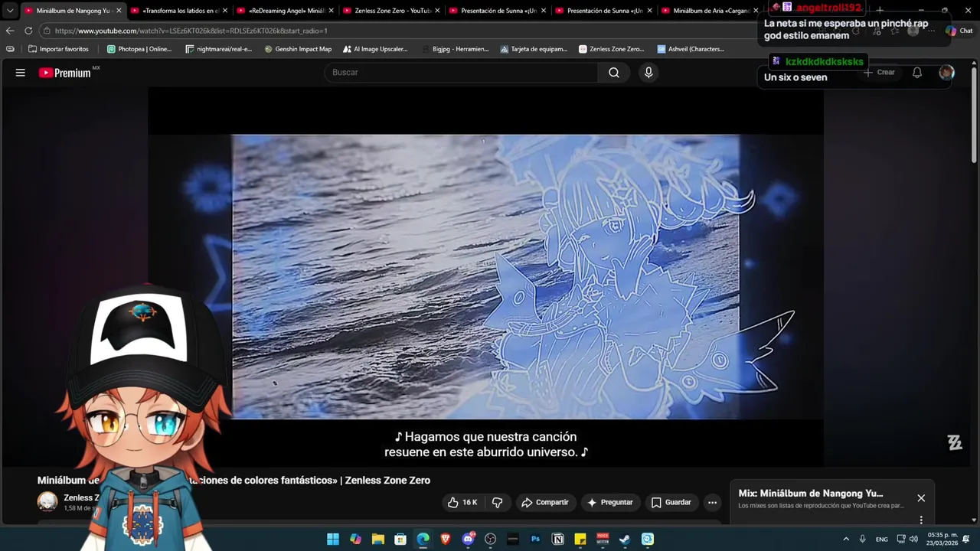Viewport: 980px width, 551px height.
Task: Open Voicemeeter from the taskbar
Action: tap(603, 540)
